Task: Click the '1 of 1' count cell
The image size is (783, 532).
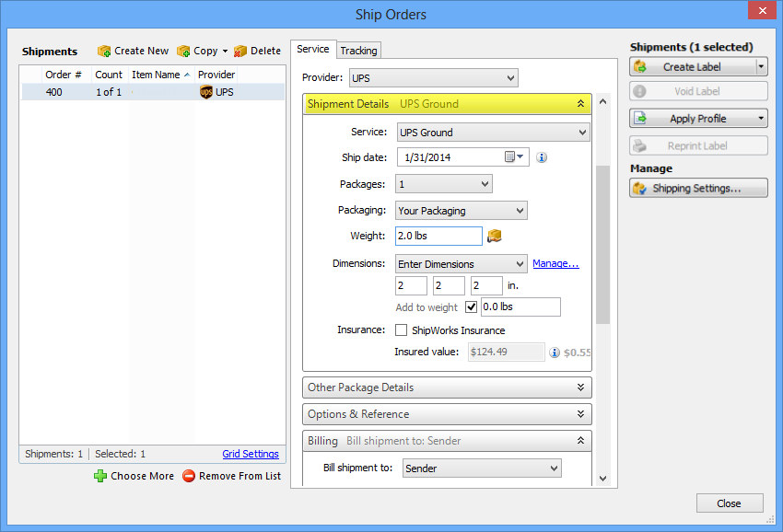Action: tap(109, 92)
